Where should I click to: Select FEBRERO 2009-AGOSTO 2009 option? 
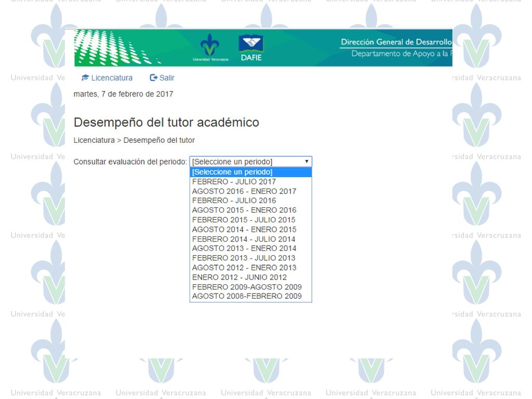click(251, 287)
